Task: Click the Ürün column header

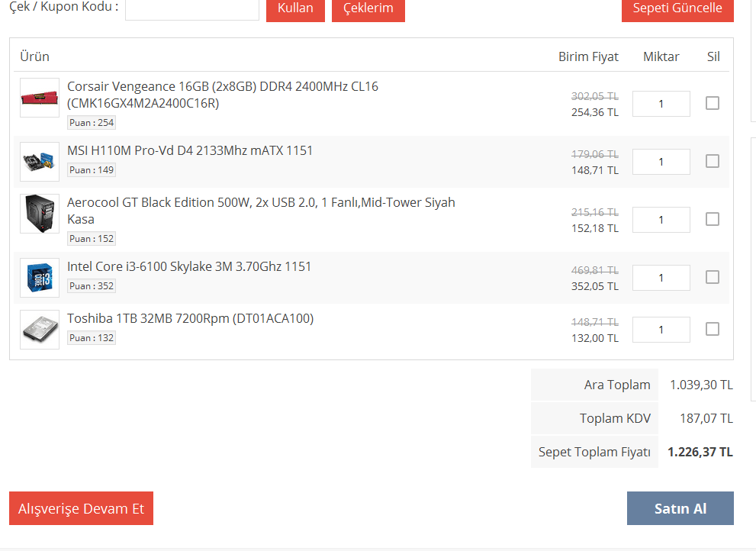Action: (35, 56)
